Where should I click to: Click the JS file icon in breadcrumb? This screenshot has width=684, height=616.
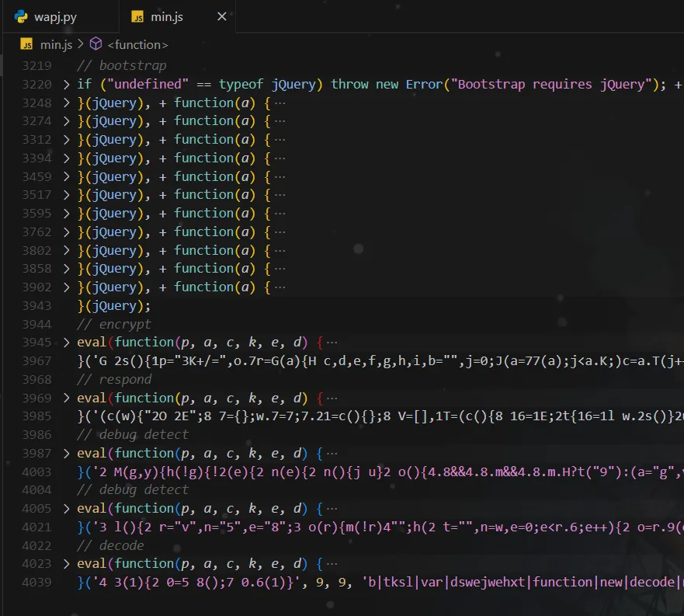pos(26,44)
